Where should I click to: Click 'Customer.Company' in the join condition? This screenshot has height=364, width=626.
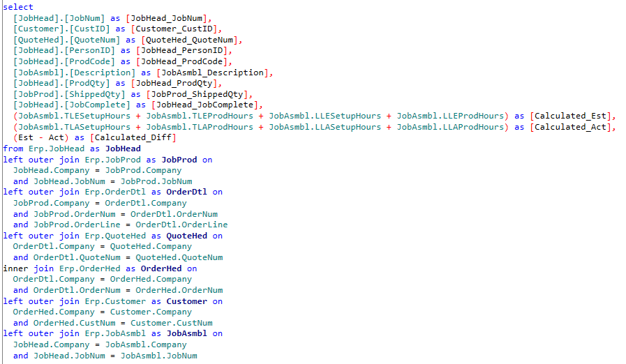(x=151, y=312)
